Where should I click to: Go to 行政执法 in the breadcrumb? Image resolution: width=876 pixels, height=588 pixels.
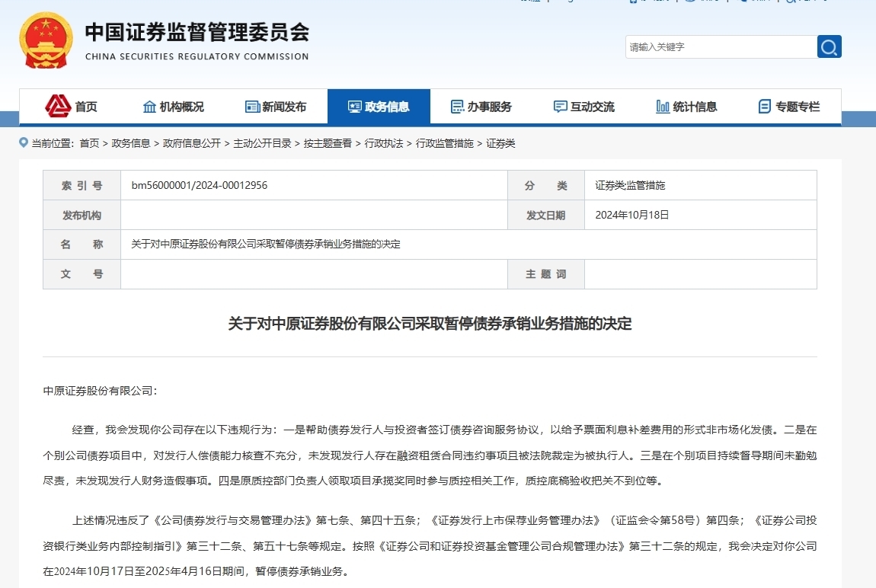[383, 143]
